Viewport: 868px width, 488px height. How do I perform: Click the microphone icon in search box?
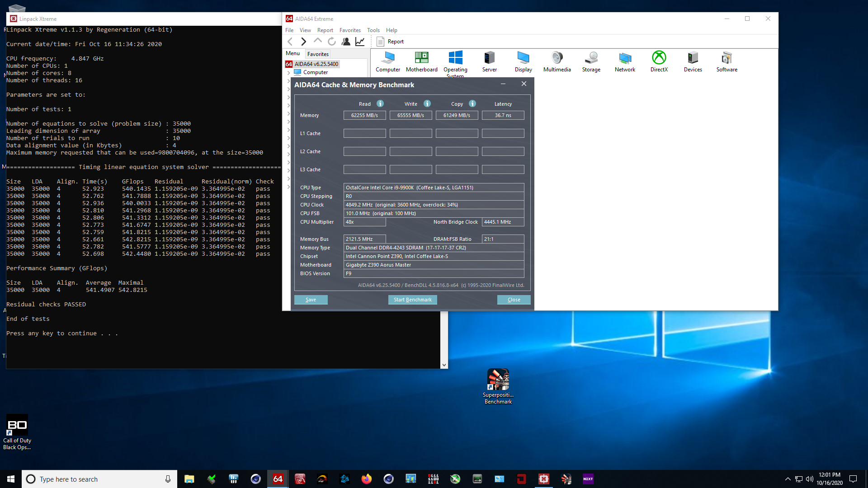[168, 479]
